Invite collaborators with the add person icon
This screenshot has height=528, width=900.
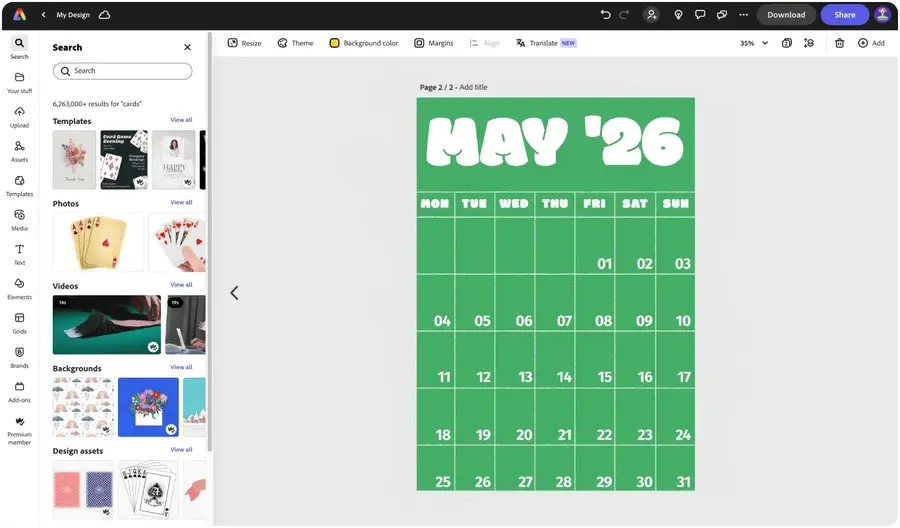coord(651,15)
